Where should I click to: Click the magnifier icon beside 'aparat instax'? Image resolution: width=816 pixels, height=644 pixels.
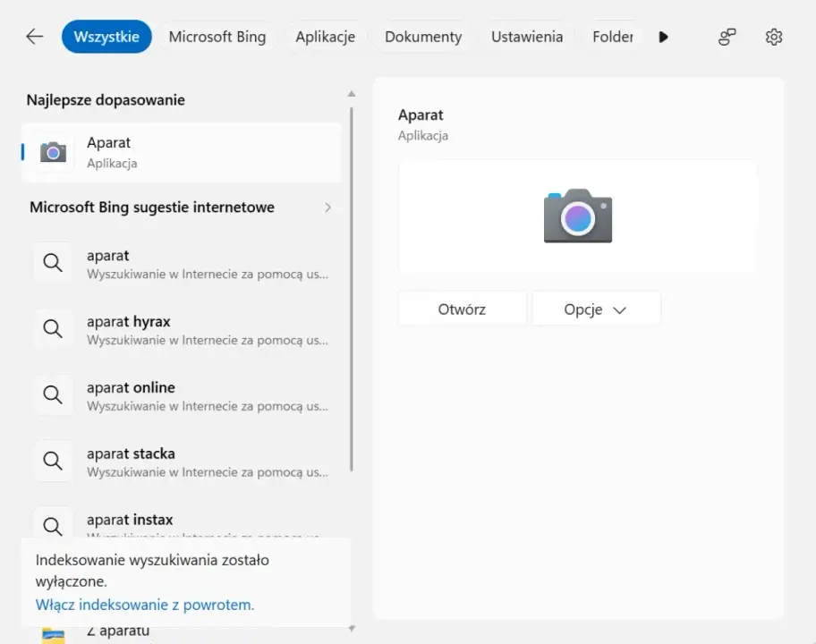point(53,526)
